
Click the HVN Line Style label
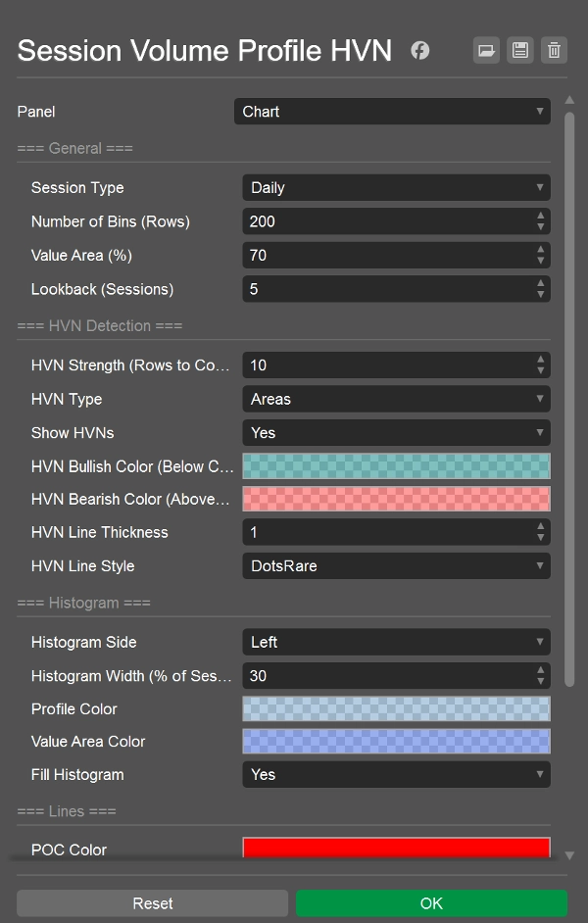point(83,565)
